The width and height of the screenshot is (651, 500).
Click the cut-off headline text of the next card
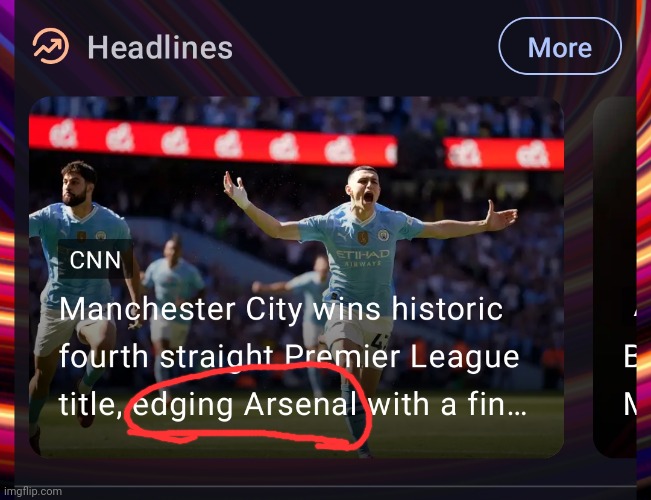click(630, 358)
